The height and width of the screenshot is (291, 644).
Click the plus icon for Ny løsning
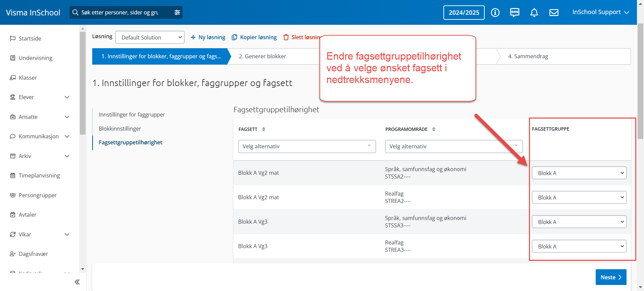pos(193,37)
